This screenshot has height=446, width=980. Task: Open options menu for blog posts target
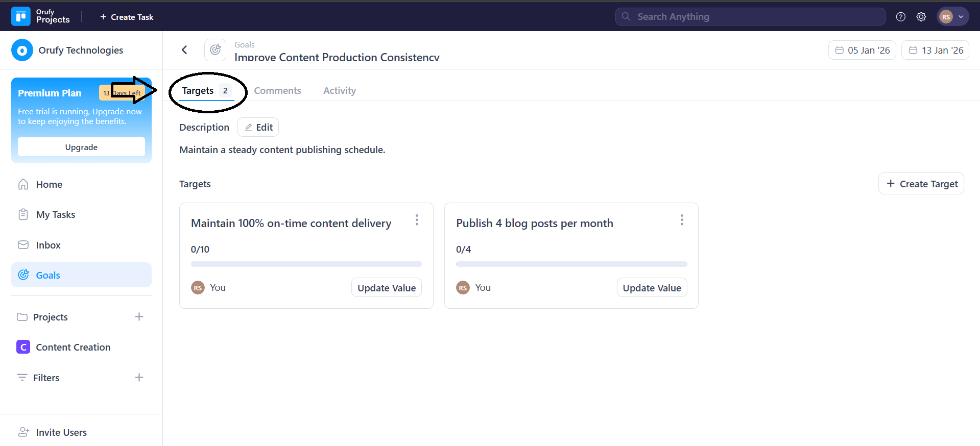(682, 220)
